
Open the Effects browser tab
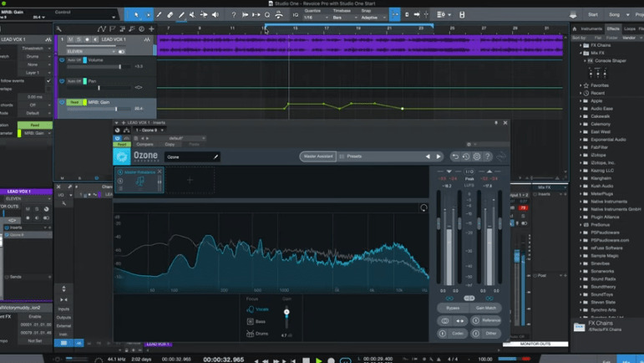coord(613,28)
